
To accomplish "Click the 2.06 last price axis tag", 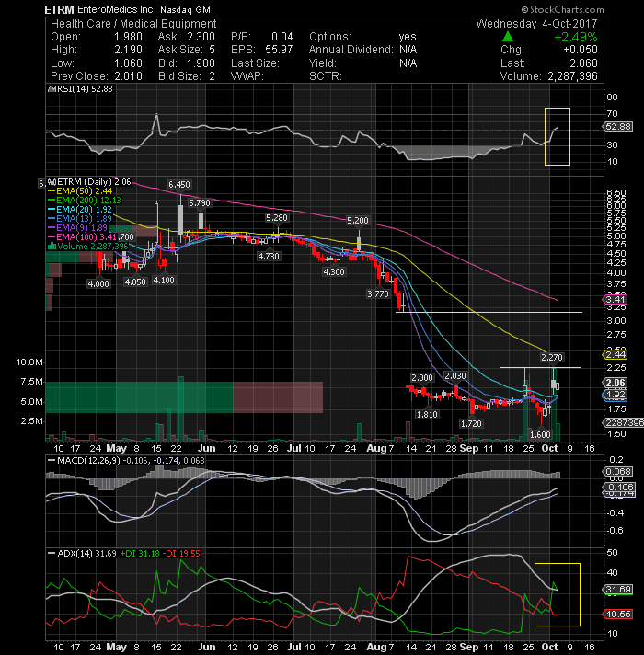I will coord(615,383).
